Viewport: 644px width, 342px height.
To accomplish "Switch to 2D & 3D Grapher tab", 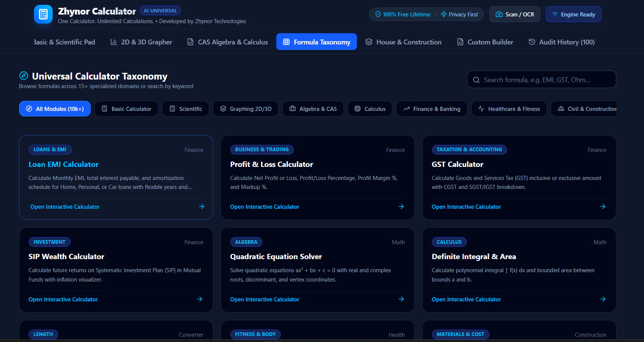I will tap(141, 42).
